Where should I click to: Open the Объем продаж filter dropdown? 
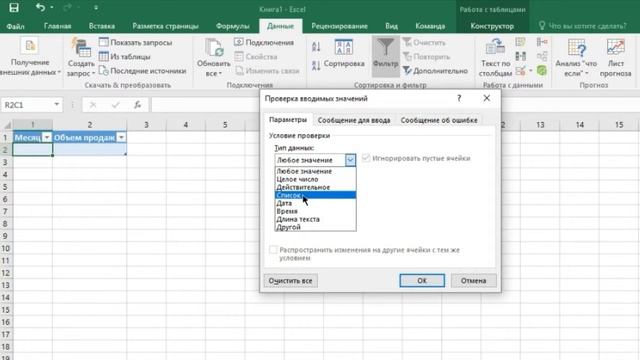click(x=121, y=138)
